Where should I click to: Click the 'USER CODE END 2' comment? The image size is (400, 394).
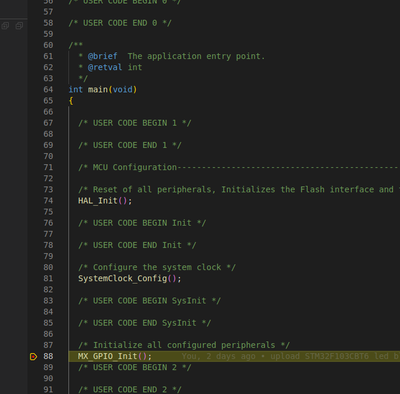[130, 389]
